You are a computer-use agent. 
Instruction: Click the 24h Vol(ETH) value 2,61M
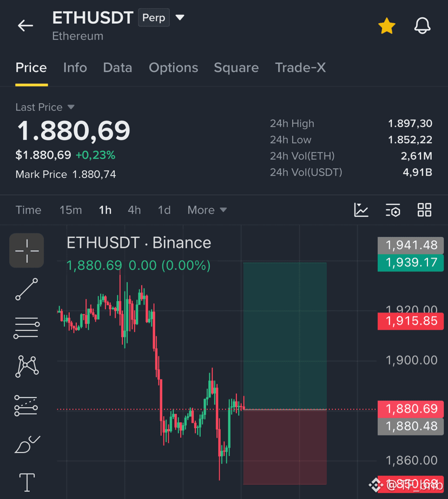click(x=417, y=156)
